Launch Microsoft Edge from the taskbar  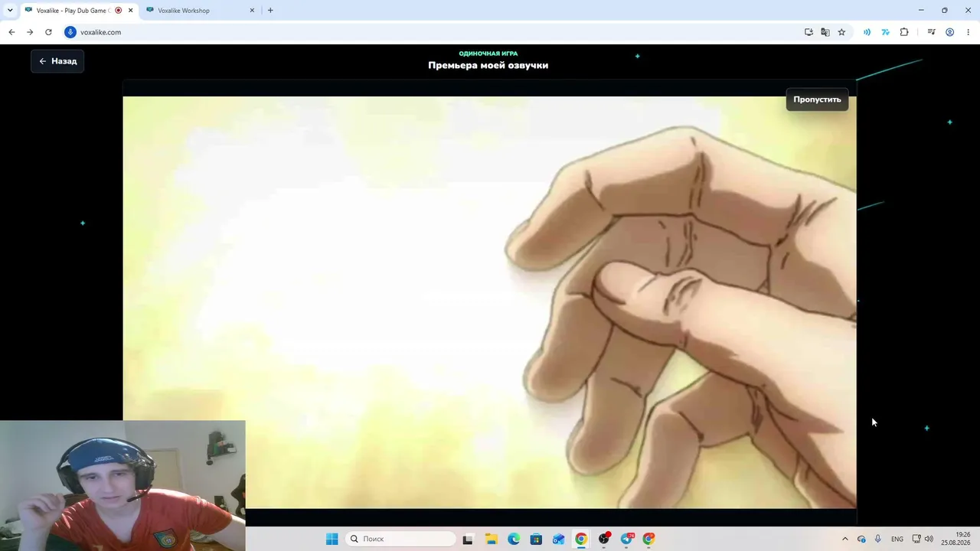tap(513, 539)
